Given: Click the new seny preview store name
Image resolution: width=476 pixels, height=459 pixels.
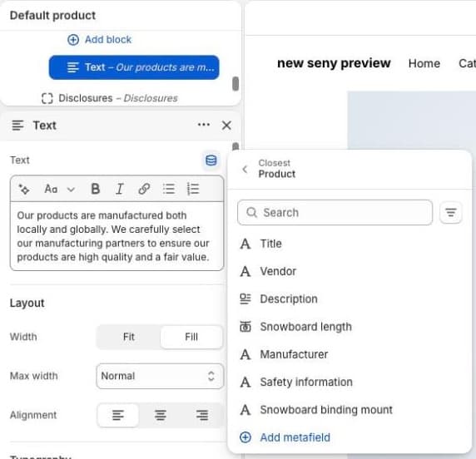Looking at the screenshot, I should coord(334,63).
